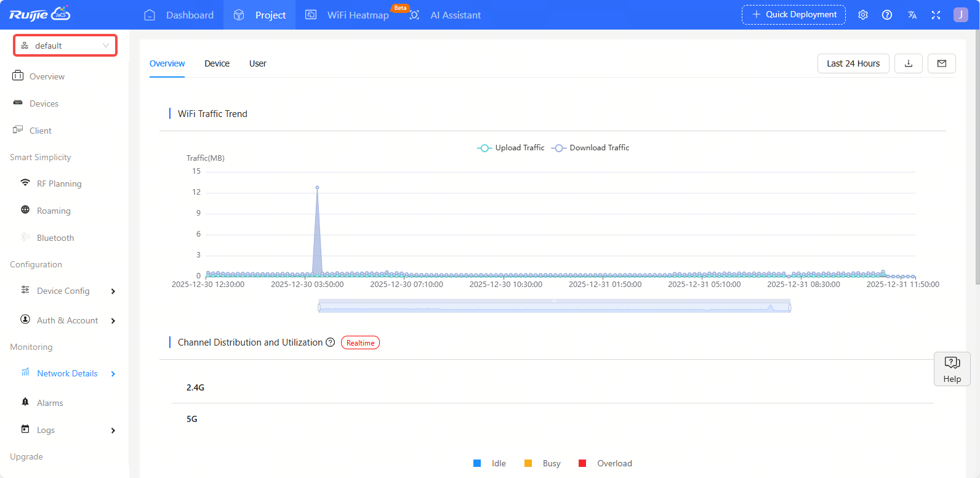
Task: Toggle fullscreen mode icon
Action: (x=936, y=15)
